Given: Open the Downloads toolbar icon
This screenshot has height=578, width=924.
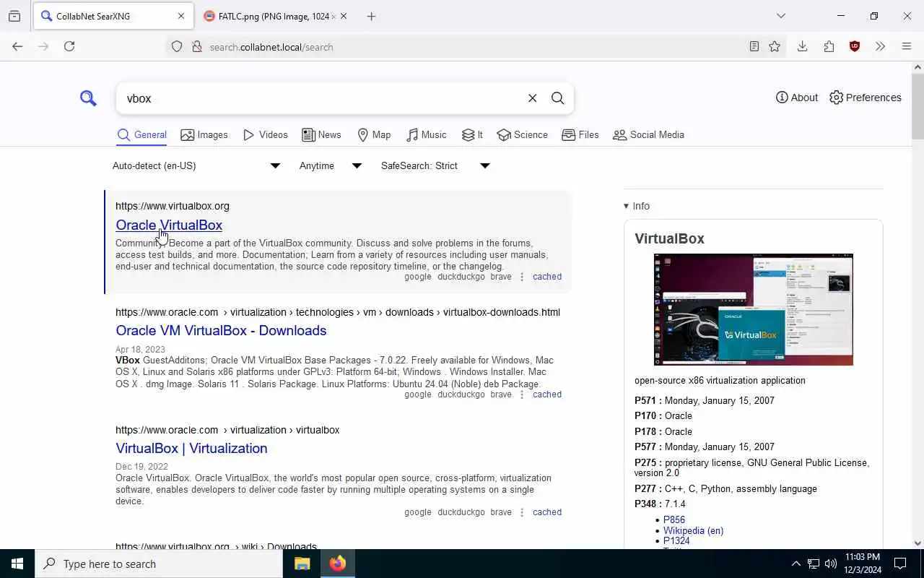Looking at the screenshot, I should click(x=802, y=46).
